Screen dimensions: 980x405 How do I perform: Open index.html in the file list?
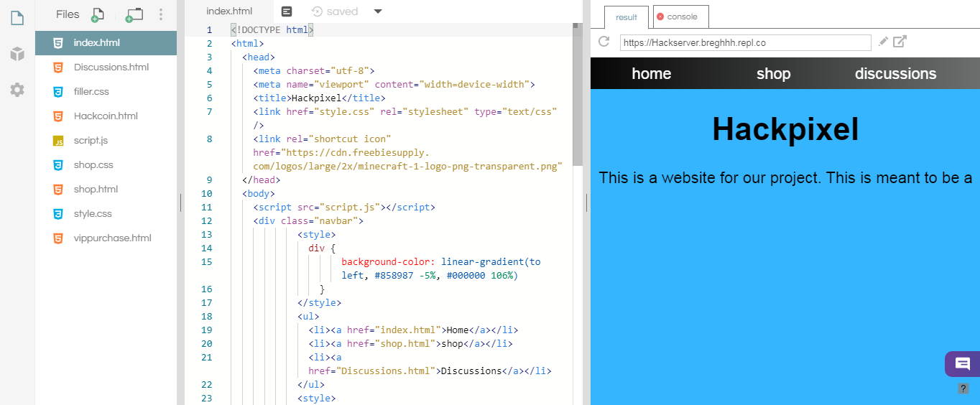[106, 43]
